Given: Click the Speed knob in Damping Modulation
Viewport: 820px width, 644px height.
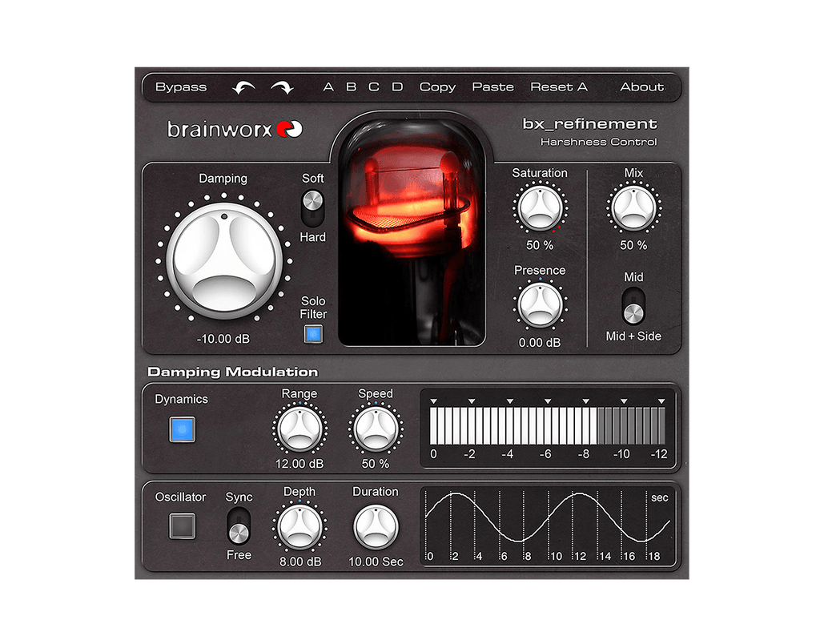Looking at the screenshot, I should tap(375, 429).
